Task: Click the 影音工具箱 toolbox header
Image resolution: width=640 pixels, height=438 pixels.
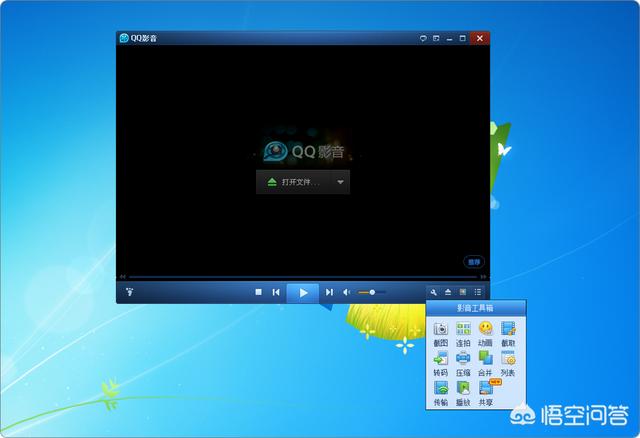Action: point(476,308)
